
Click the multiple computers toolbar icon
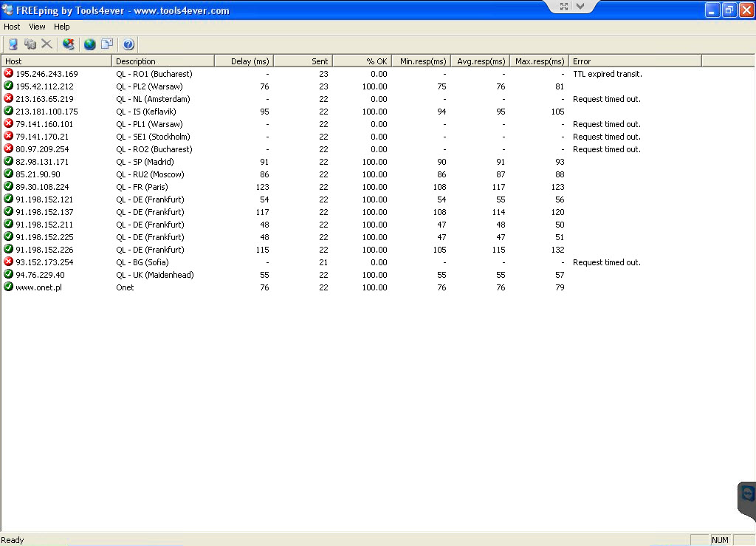30,44
